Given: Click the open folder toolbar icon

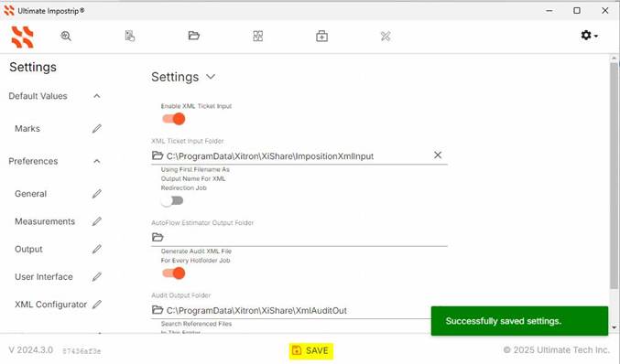Looking at the screenshot, I should 194,36.
